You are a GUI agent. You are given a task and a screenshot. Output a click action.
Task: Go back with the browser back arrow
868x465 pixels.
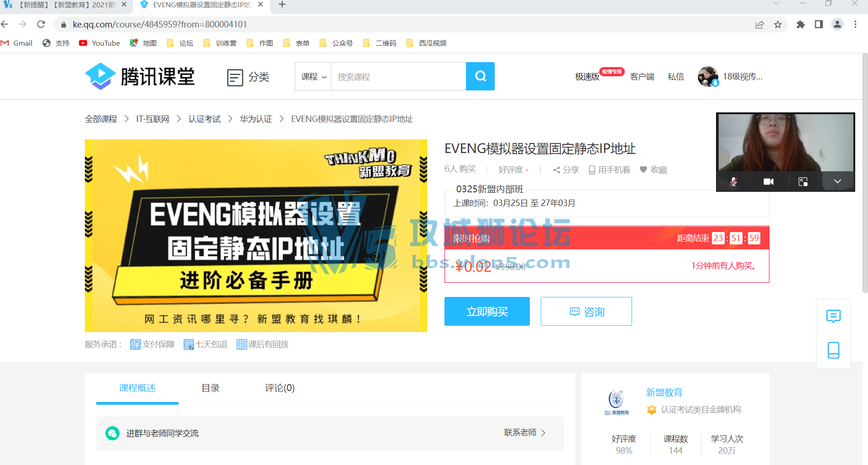5,24
